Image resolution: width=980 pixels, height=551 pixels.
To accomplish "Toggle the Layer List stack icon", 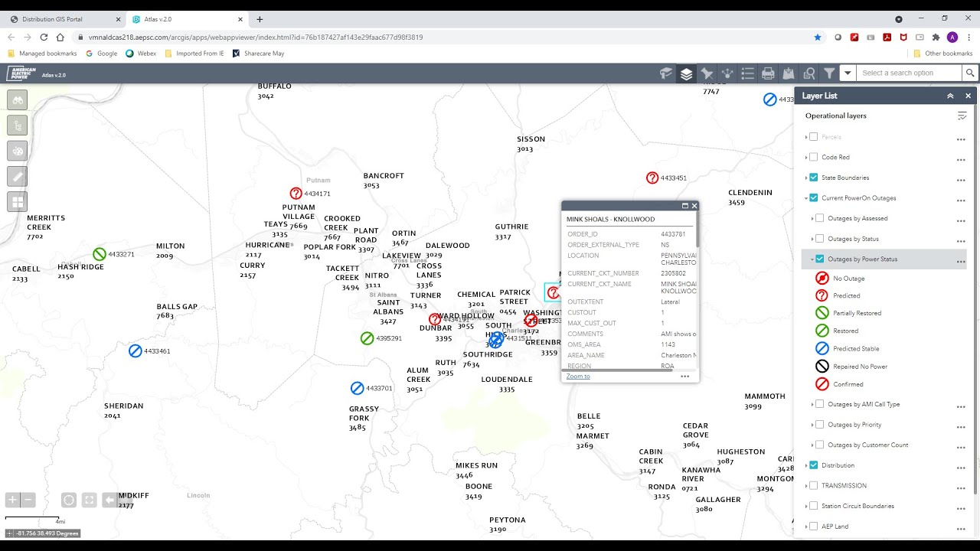I will (x=687, y=73).
